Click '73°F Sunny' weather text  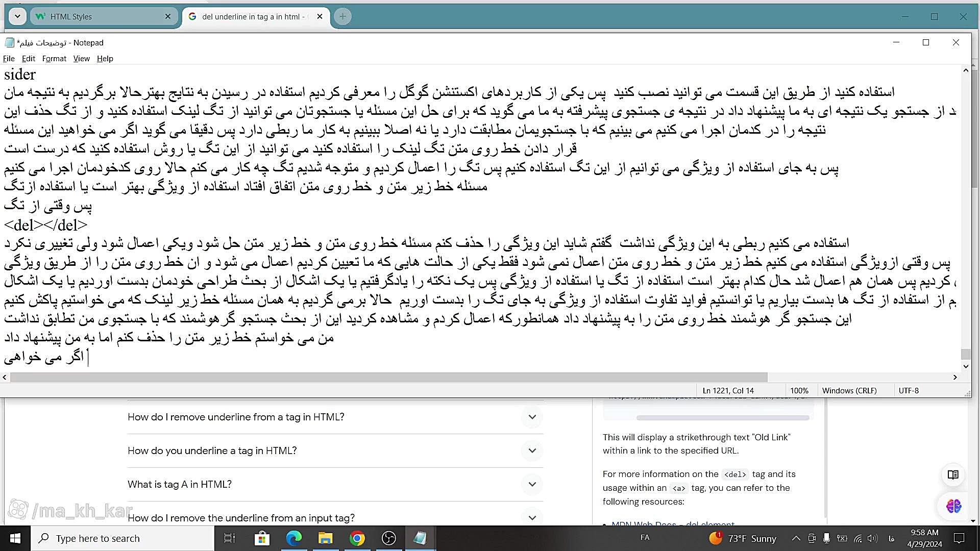click(x=752, y=539)
